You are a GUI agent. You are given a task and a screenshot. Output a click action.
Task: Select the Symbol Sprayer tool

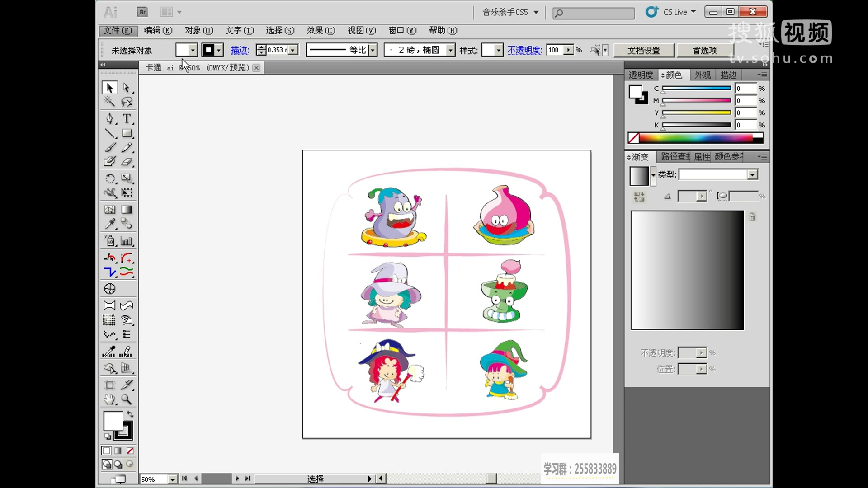[109, 241]
